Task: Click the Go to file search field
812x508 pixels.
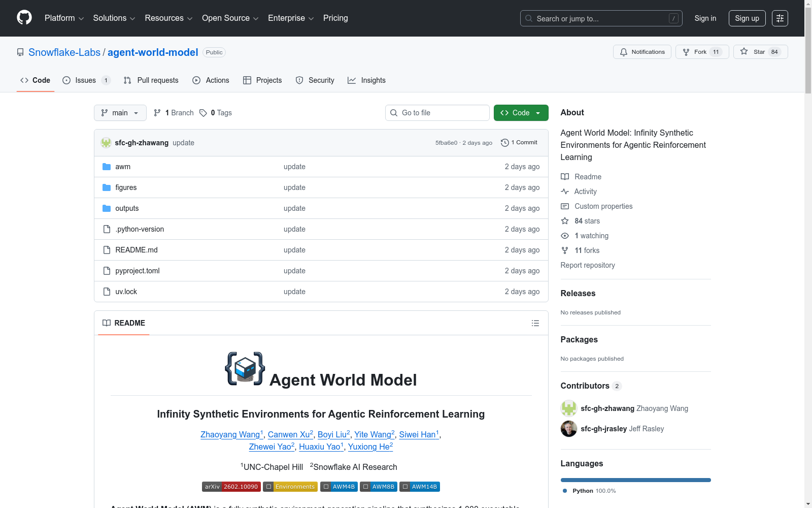Action: click(437, 113)
